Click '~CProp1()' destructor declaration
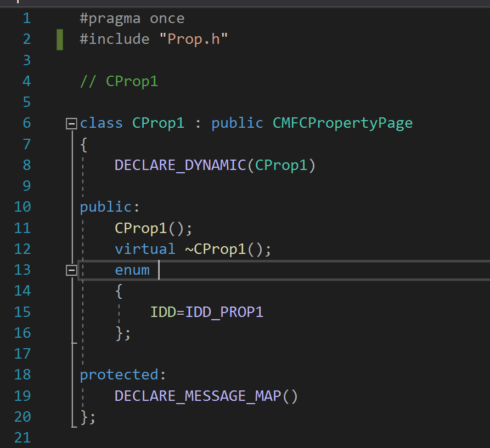This screenshot has width=490, height=448. tap(224, 249)
